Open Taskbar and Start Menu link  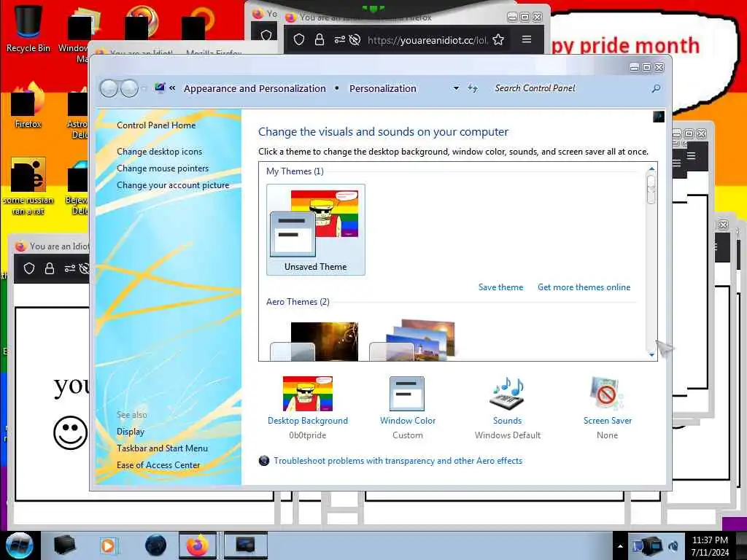point(162,448)
